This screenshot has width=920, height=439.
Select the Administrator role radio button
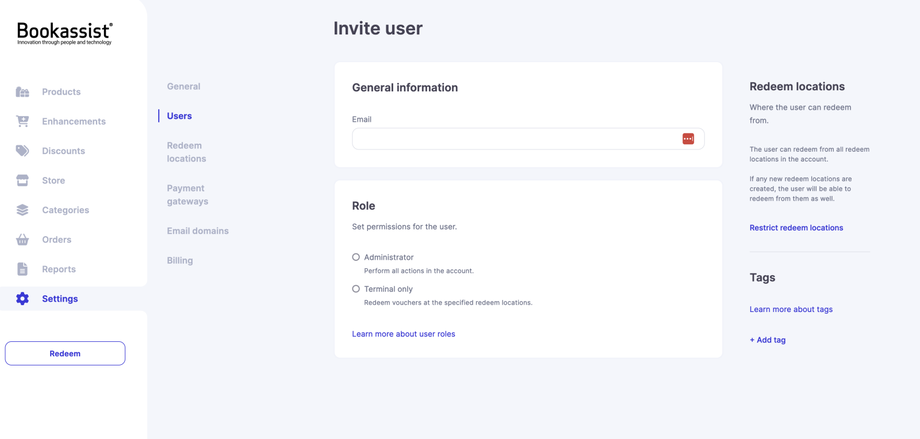pos(356,257)
